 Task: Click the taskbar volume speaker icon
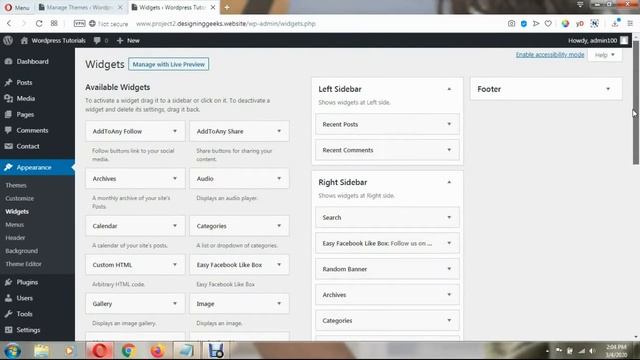pos(592,351)
